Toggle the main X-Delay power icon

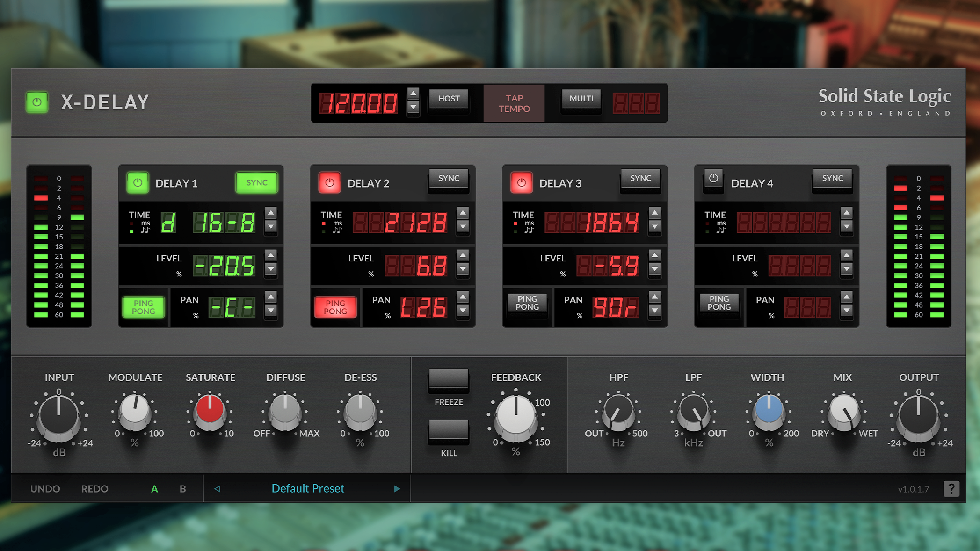37,102
